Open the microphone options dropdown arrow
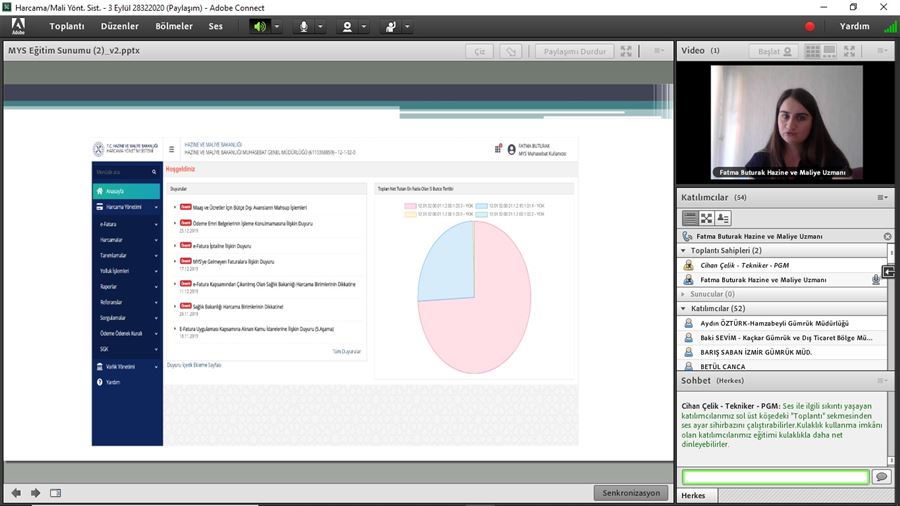Image resolution: width=900 pixels, height=506 pixels. [x=320, y=26]
